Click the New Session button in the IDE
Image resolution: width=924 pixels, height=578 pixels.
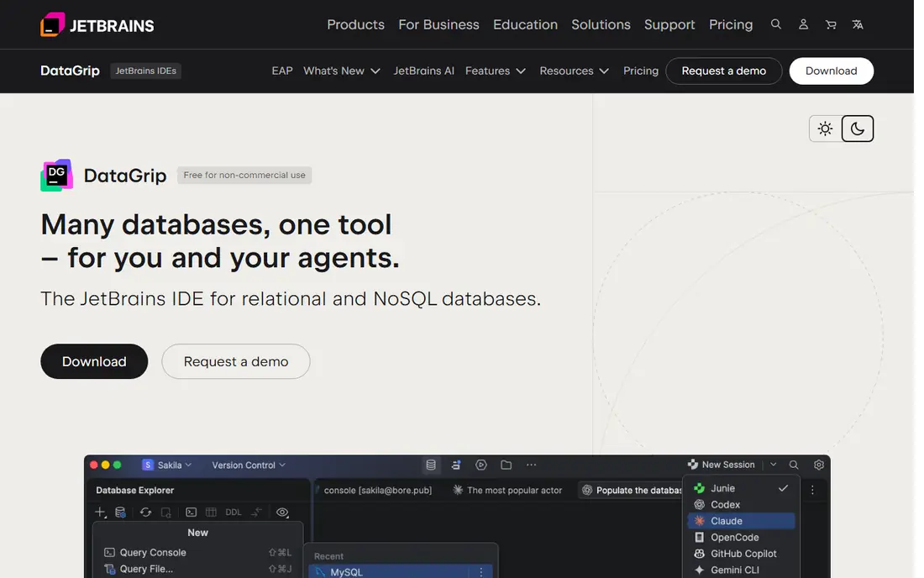pos(722,465)
